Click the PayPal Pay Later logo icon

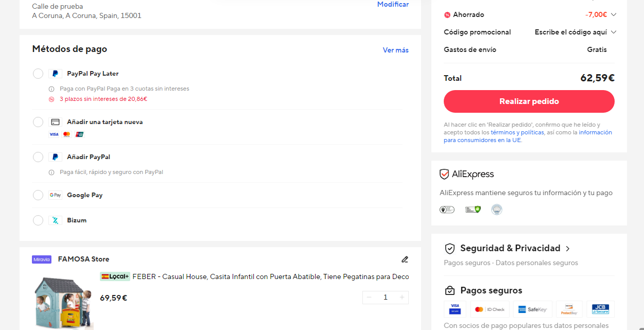(55, 74)
